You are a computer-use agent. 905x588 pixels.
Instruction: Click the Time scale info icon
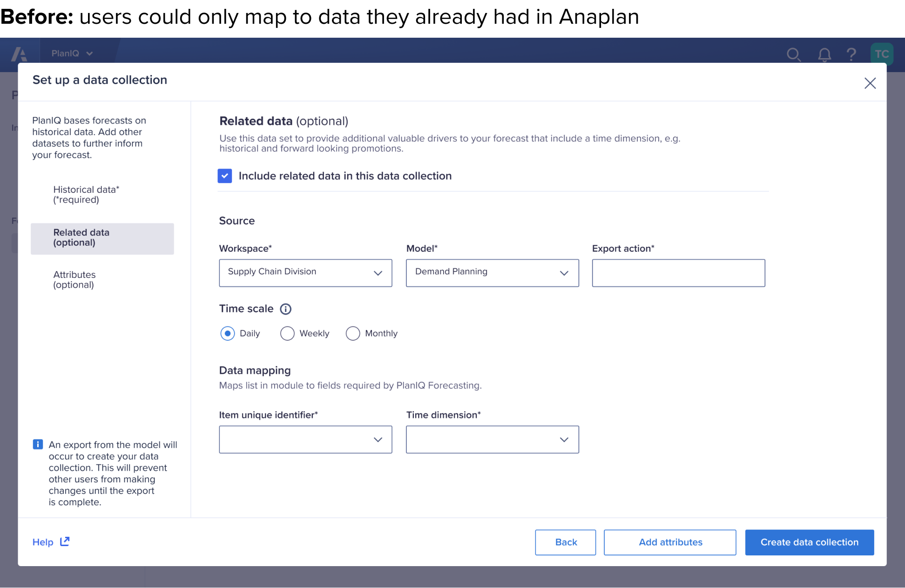pyautogui.click(x=285, y=309)
